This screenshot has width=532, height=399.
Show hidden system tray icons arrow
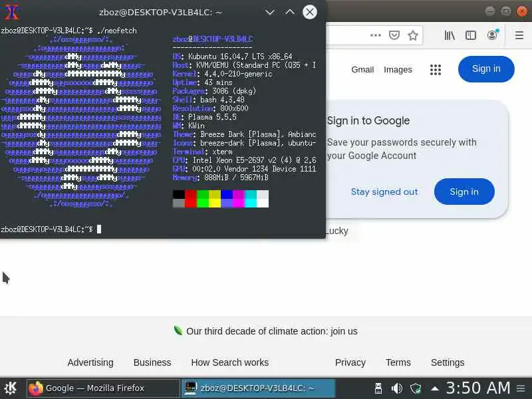[x=435, y=388]
